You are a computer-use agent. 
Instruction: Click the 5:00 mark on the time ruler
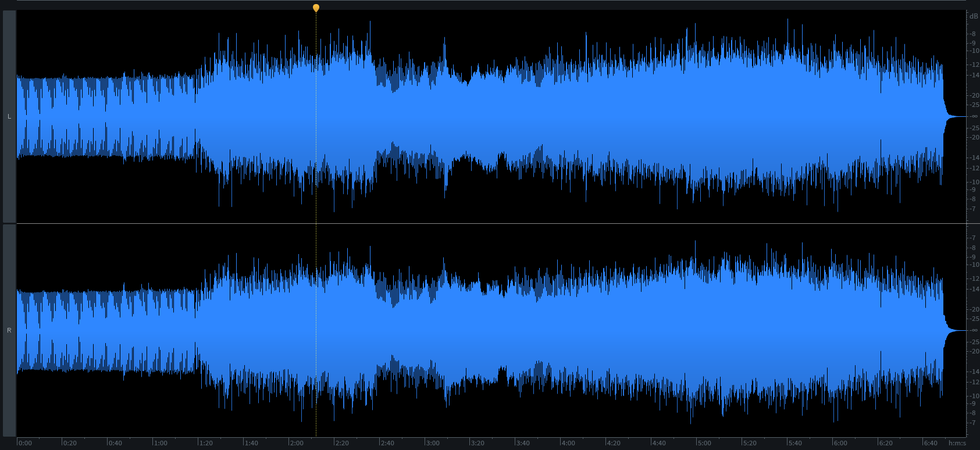704,443
